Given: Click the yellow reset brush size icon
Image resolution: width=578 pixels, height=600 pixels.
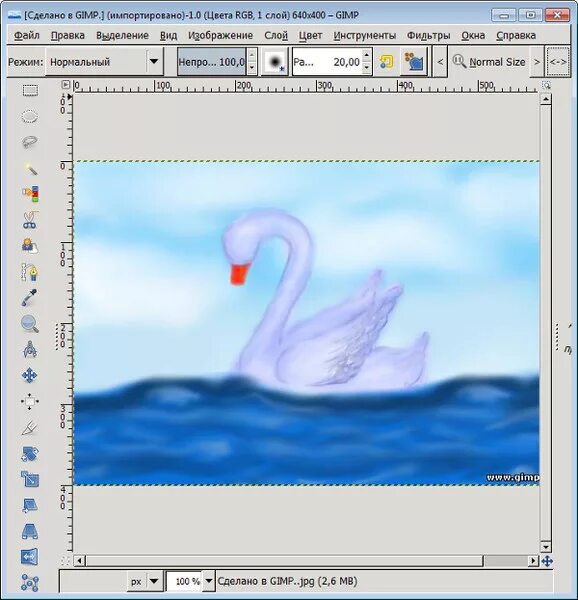Looking at the screenshot, I should 386,62.
